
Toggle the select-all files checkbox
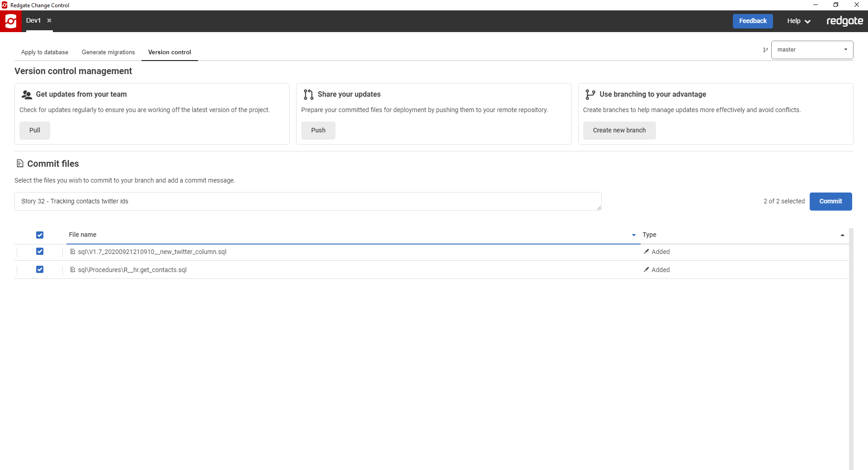click(x=40, y=235)
